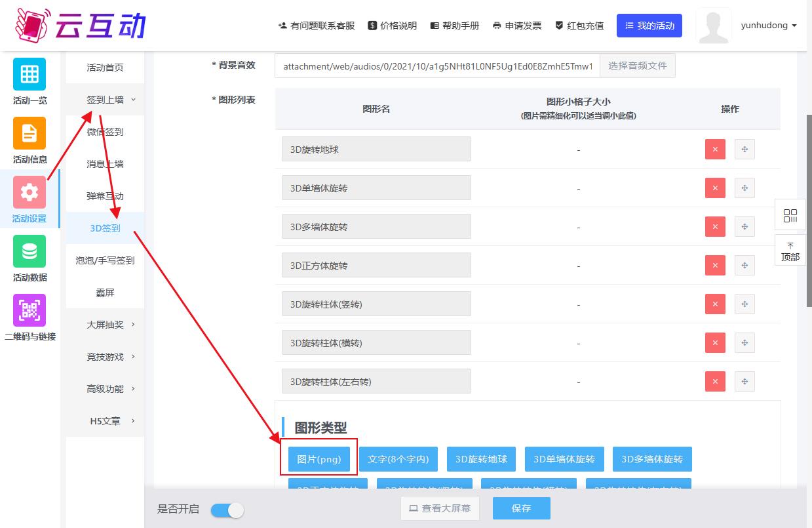Screen dimensions: 812x528
Task: Delete the 3D旋转地球 row
Action: coord(714,150)
